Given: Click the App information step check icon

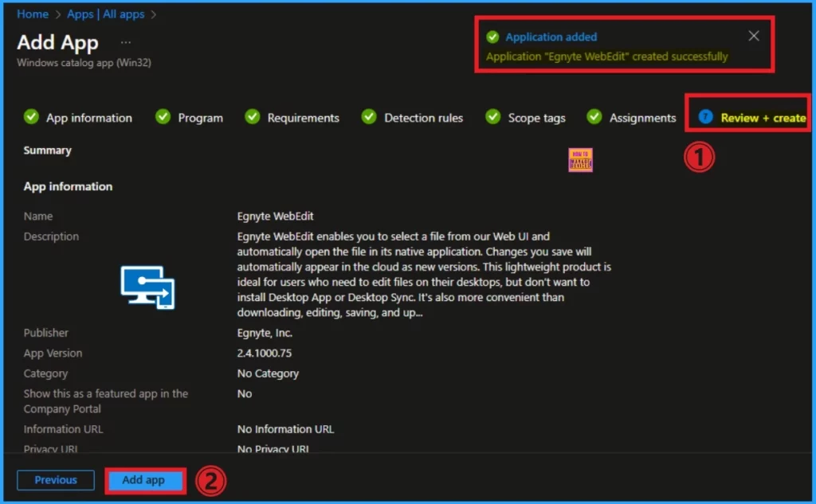Looking at the screenshot, I should pos(31,116).
